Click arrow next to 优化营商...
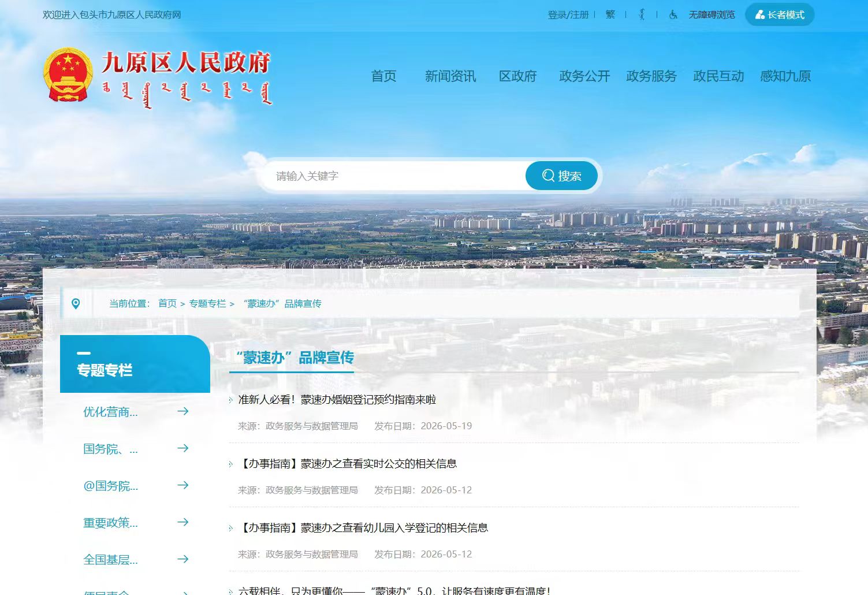 (x=183, y=411)
